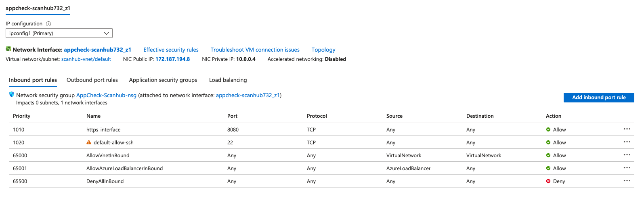Click the IP configuration info icon
Image resolution: width=644 pixels, height=200 pixels.
[x=48, y=24]
